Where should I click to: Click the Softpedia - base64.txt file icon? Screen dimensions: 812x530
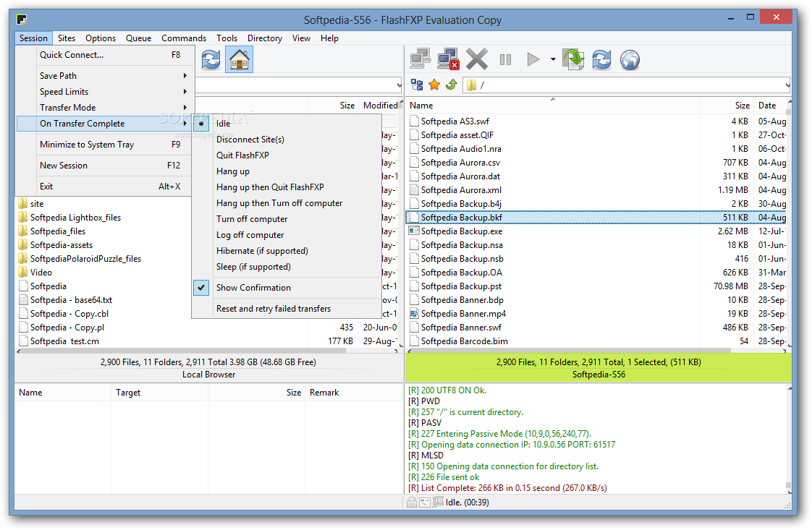[x=22, y=299]
